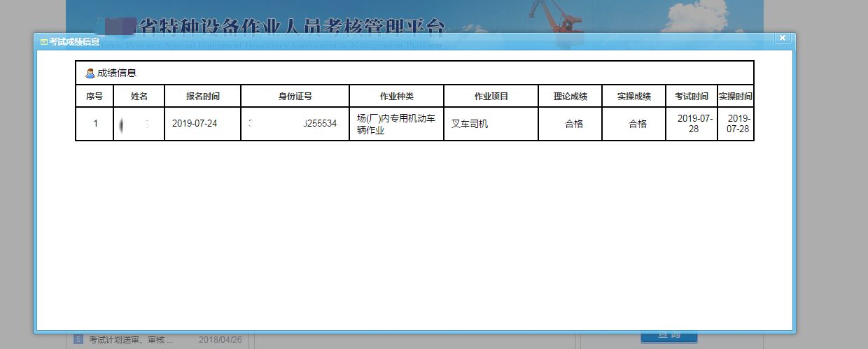Viewport: 868px width, 349px height.
Task: Click the 成绩信息 section heading
Action: click(117, 73)
